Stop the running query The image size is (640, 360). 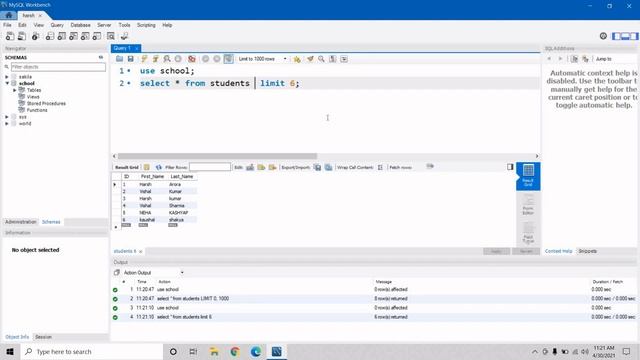(x=178, y=59)
